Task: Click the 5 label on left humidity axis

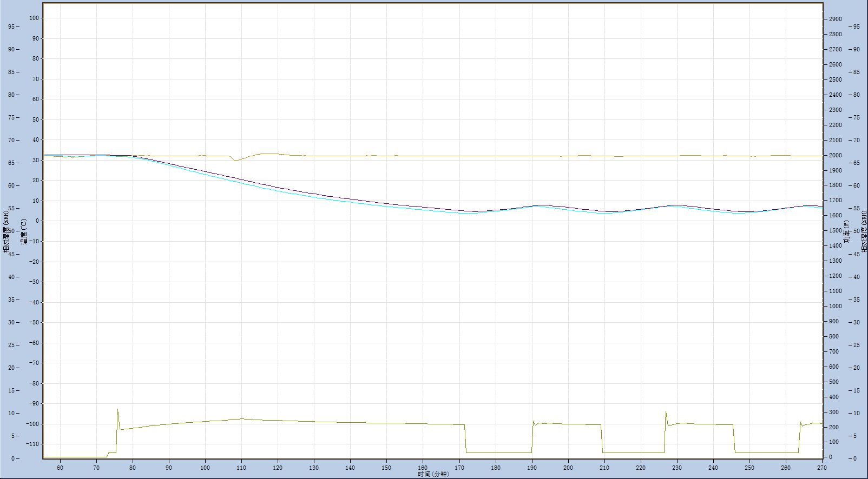Action: click(x=13, y=436)
